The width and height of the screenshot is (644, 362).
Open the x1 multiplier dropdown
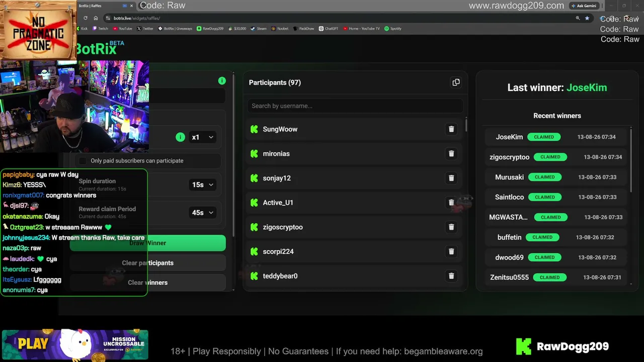[x=202, y=137]
